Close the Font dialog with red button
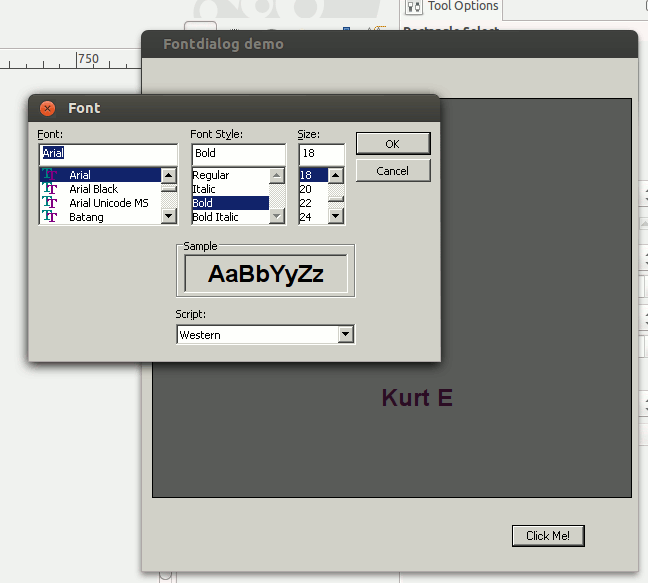648x583 pixels. (47, 108)
